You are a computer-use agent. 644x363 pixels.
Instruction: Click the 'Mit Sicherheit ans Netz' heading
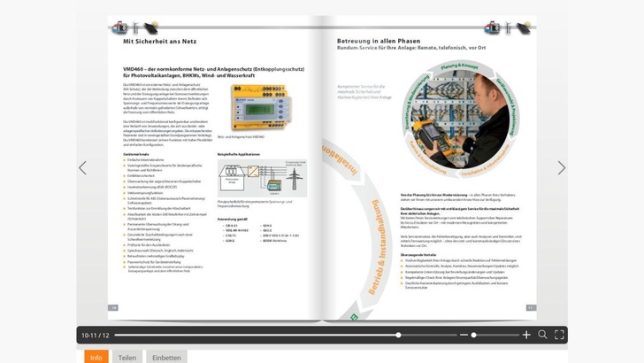159,41
